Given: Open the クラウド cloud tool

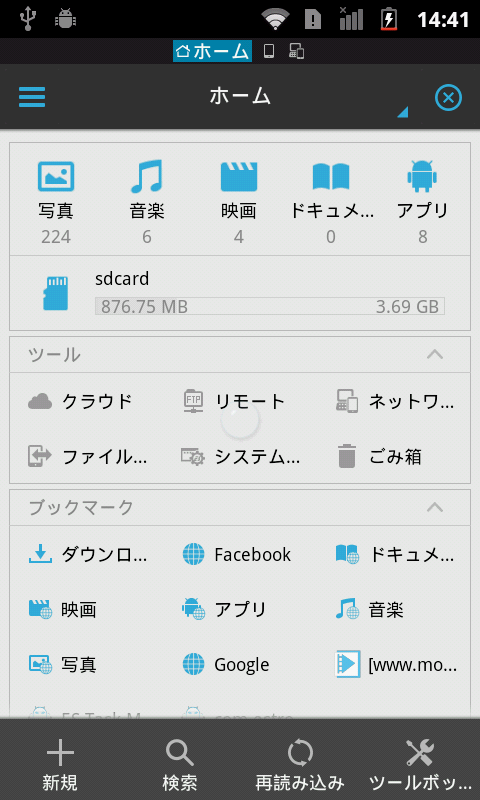Looking at the screenshot, I should click(x=80, y=402).
